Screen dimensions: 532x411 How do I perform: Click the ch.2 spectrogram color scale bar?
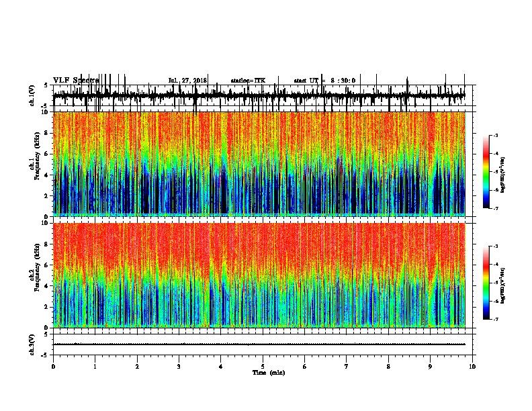click(486, 283)
